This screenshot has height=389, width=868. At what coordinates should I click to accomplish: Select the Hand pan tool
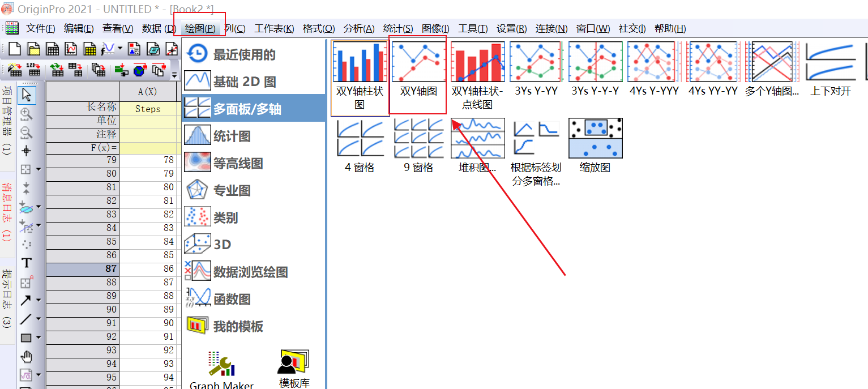(x=27, y=356)
